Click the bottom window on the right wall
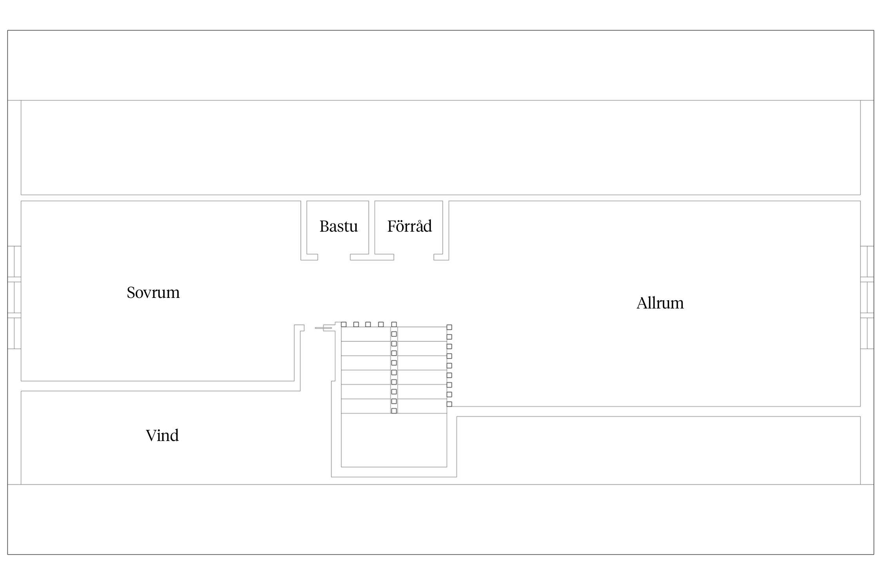Image resolution: width=882 pixels, height=588 pixels. pyautogui.click(x=867, y=333)
